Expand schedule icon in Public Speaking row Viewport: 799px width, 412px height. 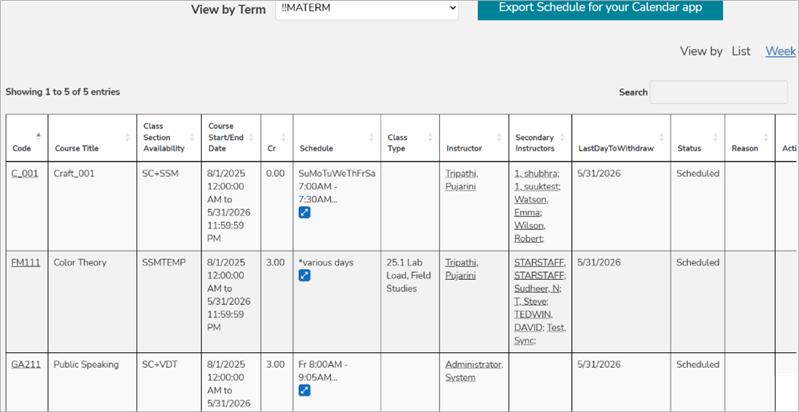305,390
